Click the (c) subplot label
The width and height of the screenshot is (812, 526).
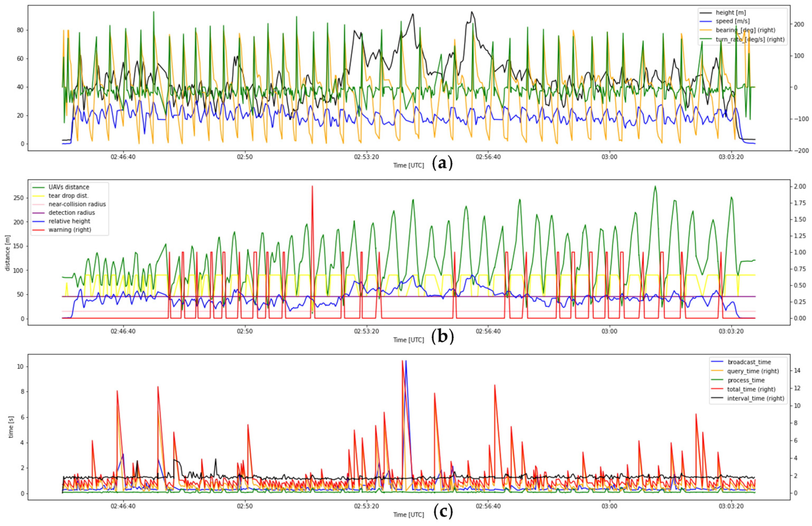coord(443,511)
